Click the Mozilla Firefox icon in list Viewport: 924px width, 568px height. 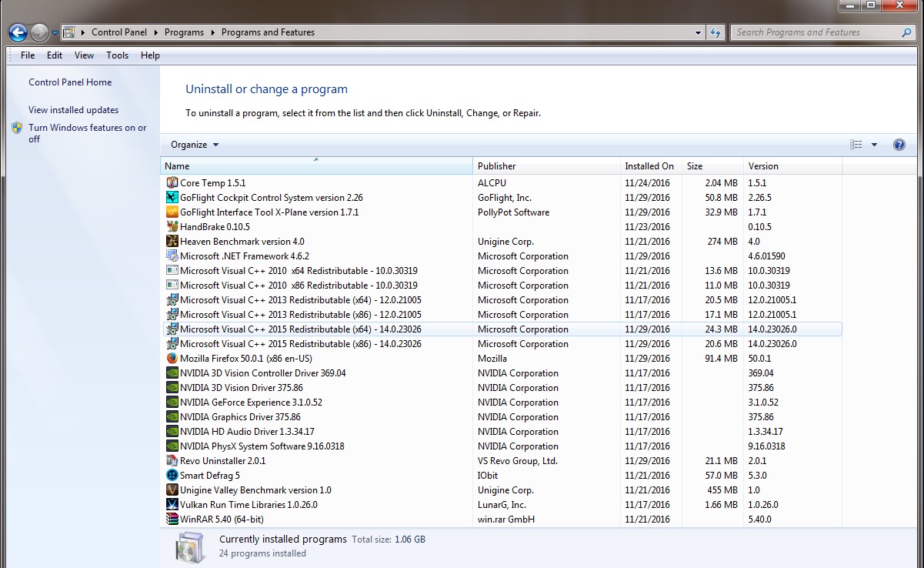pos(172,359)
